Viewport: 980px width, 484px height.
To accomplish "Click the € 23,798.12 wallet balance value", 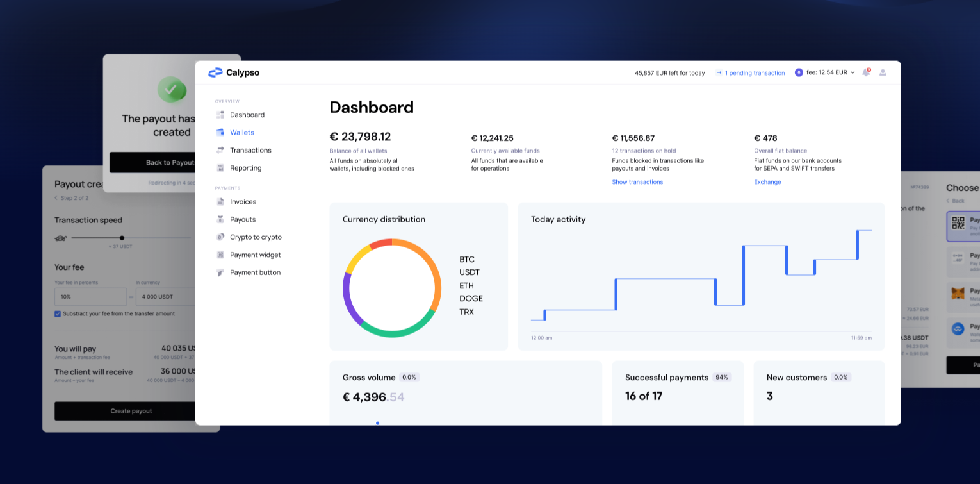I will (x=360, y=137).
